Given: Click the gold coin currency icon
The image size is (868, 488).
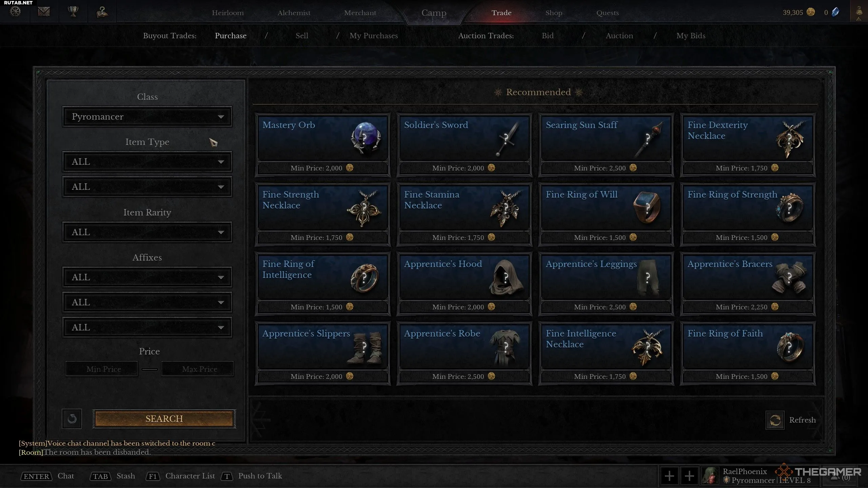Looking at the screenshot, I should click(811, 12).
